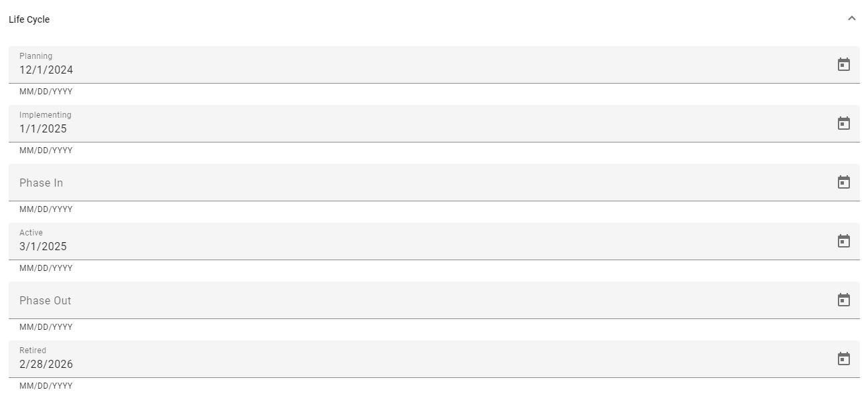This screenshot has height=396, width=868.
Task: Collapse the Life Cycle section chevron
Action: (852, 19)
